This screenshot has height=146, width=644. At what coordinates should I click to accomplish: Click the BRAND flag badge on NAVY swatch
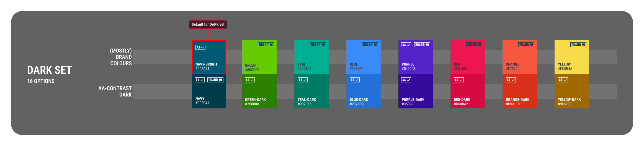pyautogui.click(x=215, y=80)
